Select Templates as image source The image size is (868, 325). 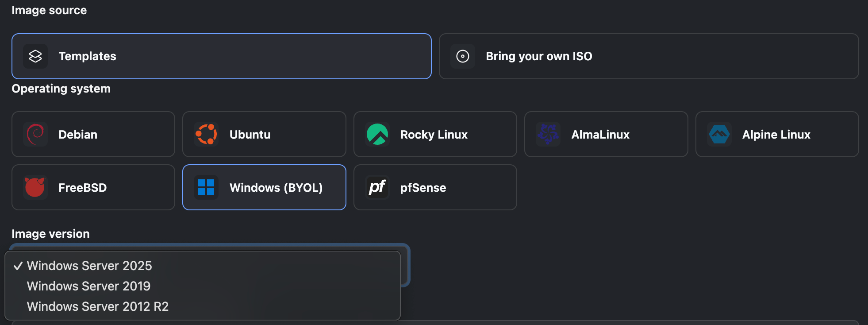click(x=222, y=56)
